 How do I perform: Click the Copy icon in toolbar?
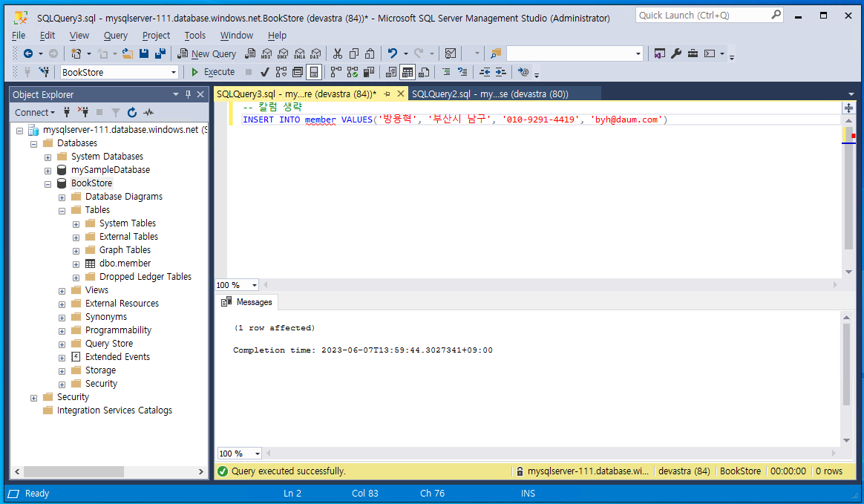click(354, 53)
